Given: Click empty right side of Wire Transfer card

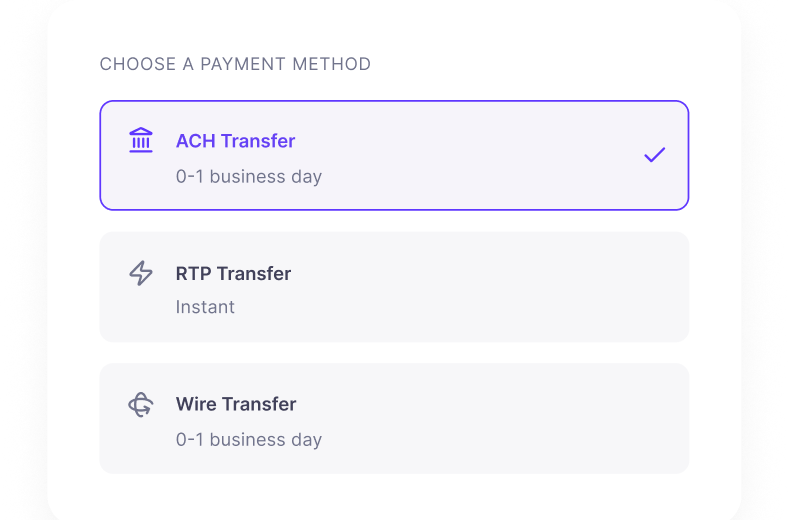Looking at the screenshot, I should point(554,418).
